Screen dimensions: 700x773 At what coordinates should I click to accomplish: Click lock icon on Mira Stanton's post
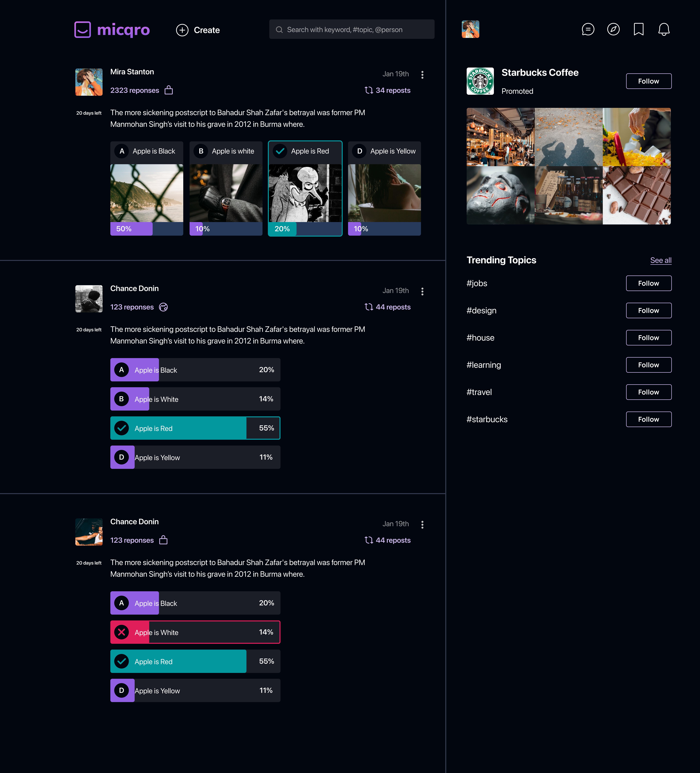tap(169, 90)
